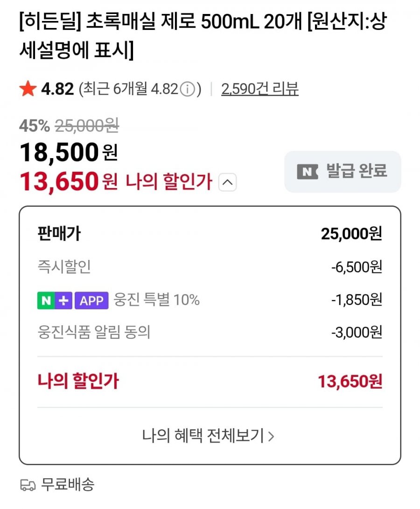Click the 45% discount rate label
The width and height of the screenshot is (420, 509).
pyautogui.click(x=35, y=125)
